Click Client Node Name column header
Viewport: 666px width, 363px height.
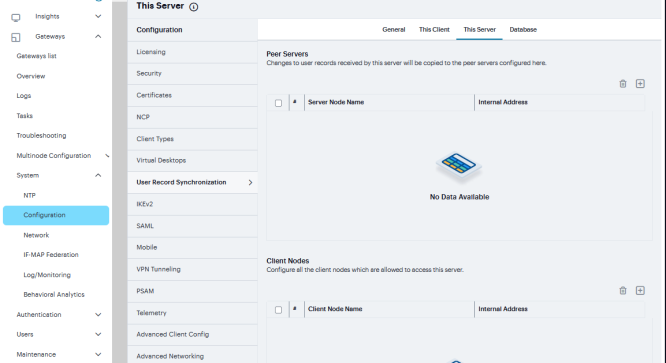tap(335, 309)
